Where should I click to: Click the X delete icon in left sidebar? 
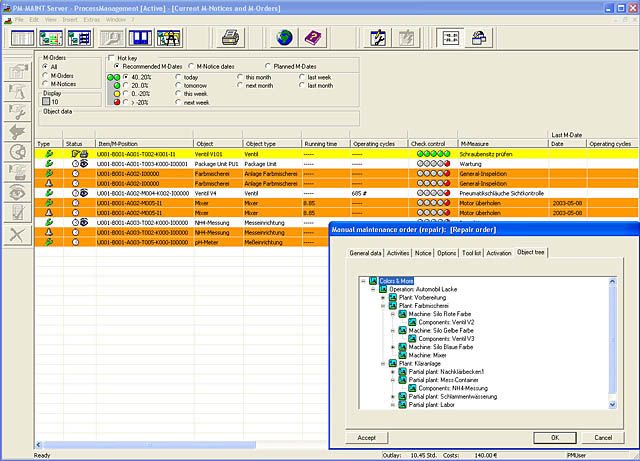pyautogui.click(x=17, y=233)
